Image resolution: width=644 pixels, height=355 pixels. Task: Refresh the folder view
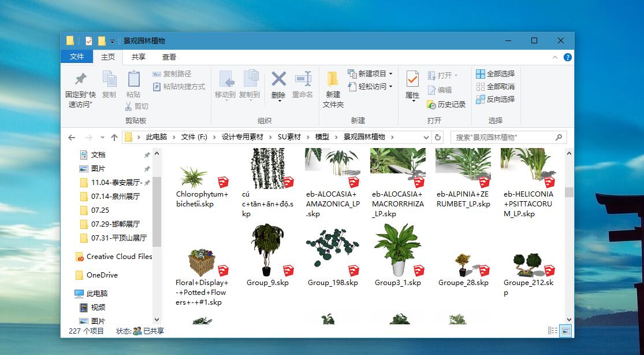click(x=438, y=138)
